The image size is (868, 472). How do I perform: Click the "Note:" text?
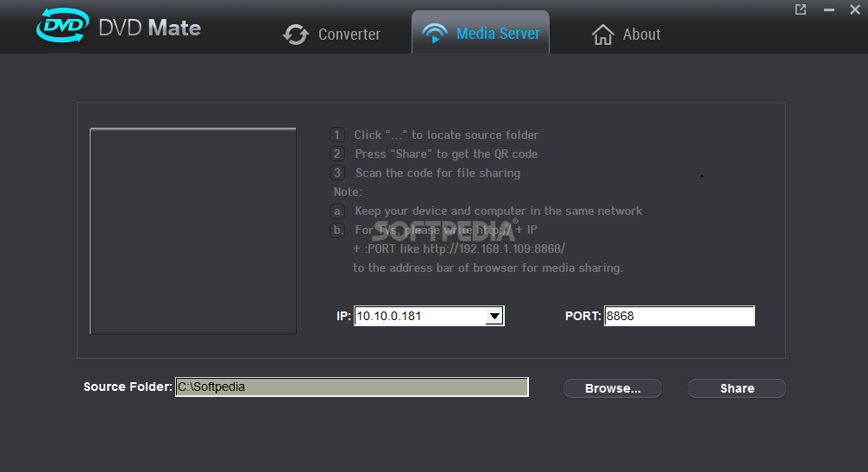pos(348,192)
